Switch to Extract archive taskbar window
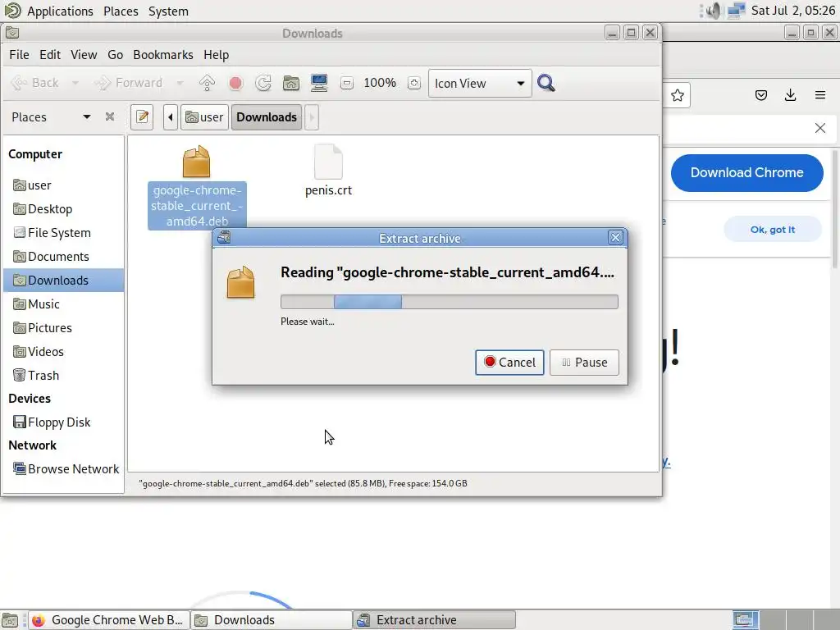Image resolution: width=840 pixels, height=630 pixels. pos(434,620)
